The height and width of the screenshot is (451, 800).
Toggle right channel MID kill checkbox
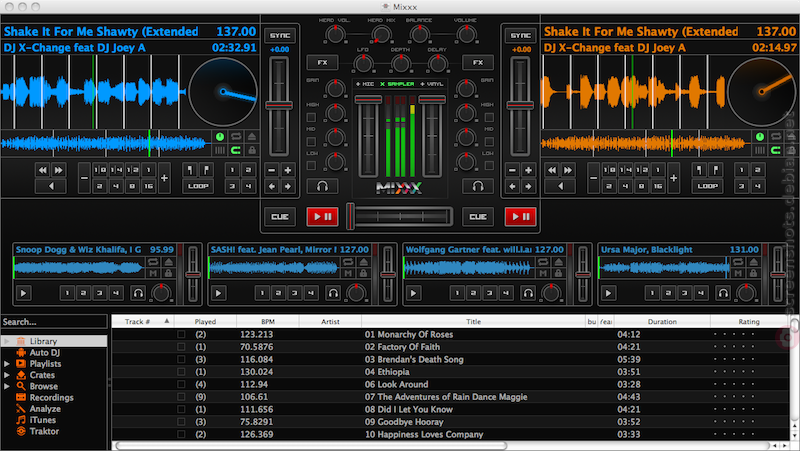coord(489,141)
